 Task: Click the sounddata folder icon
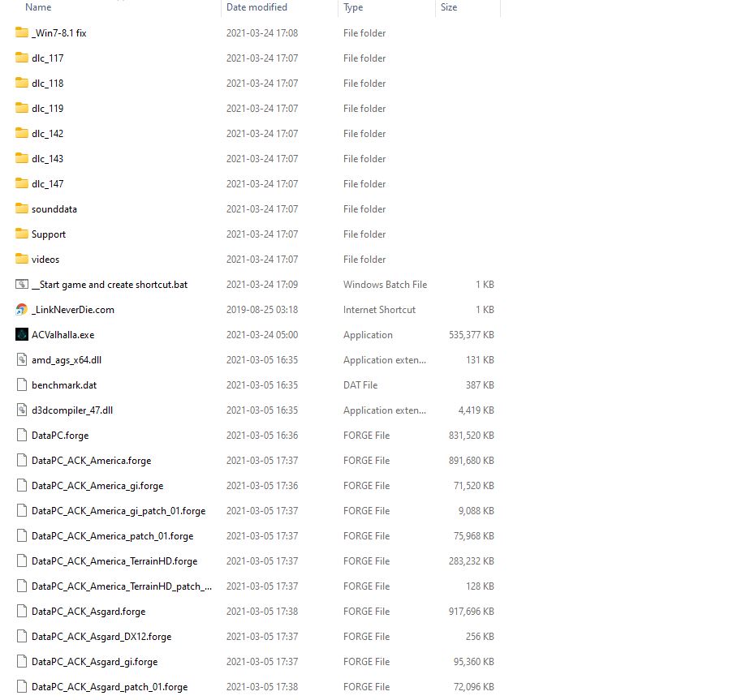[22, 209]
